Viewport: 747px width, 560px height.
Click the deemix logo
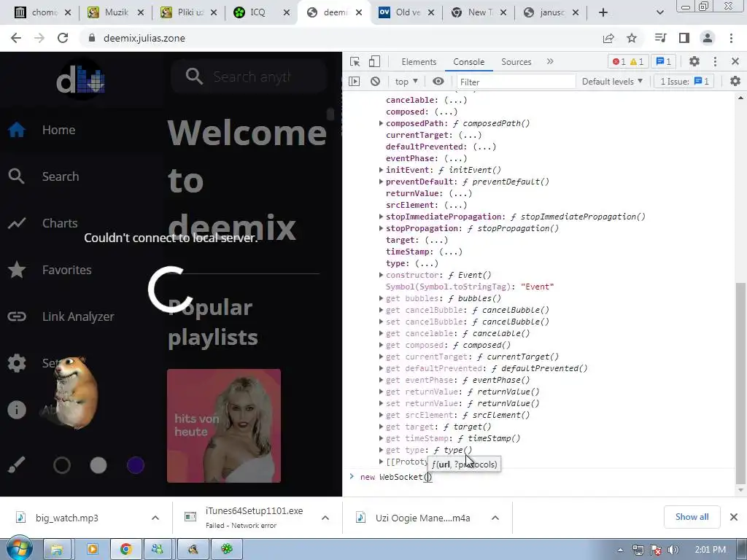point(81,79)
